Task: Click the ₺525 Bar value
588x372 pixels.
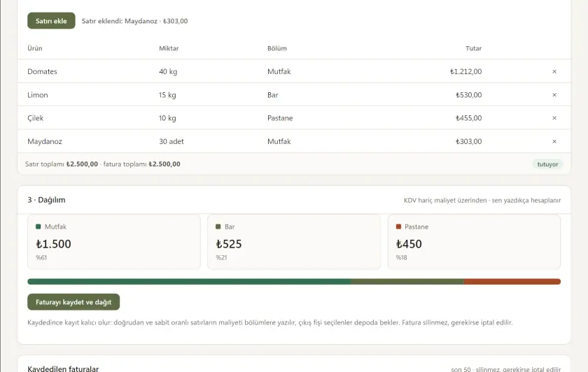Action: [229, 244]
